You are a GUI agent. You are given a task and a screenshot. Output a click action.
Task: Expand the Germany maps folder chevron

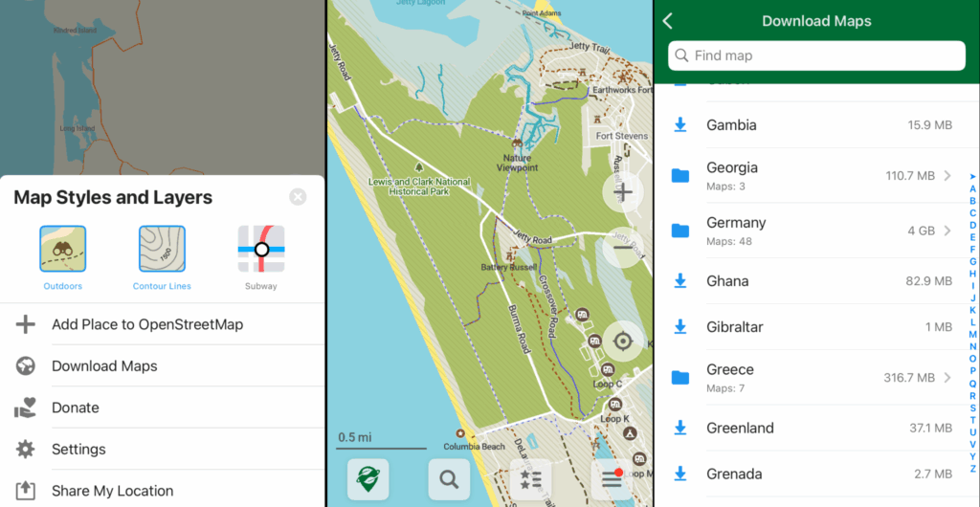pos(947,231)
